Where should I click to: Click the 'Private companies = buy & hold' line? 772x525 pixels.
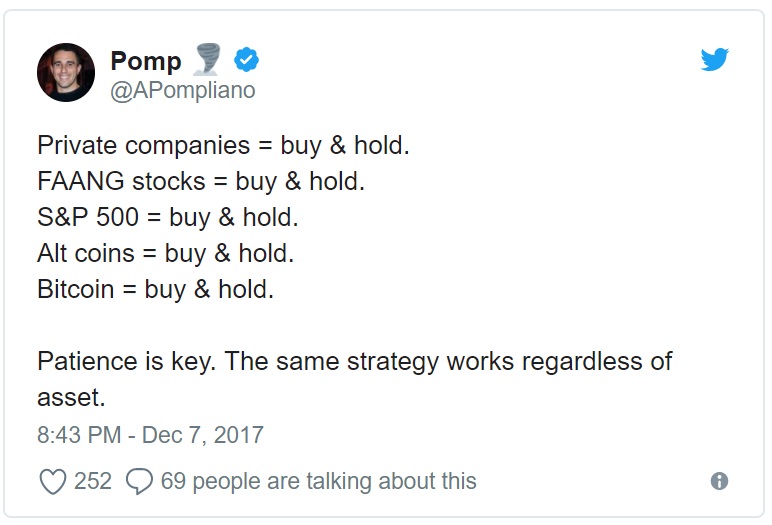[223, 146]
